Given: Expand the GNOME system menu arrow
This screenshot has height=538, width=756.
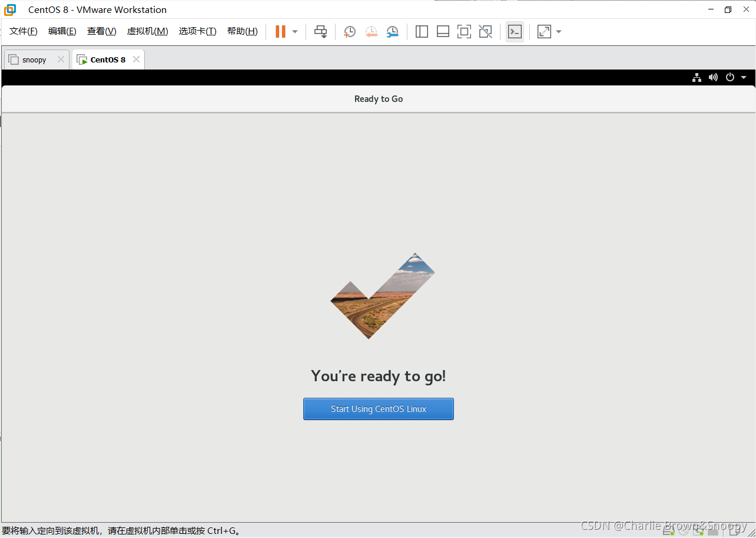Looking at the screenshot, I should [x=744, y=77].
